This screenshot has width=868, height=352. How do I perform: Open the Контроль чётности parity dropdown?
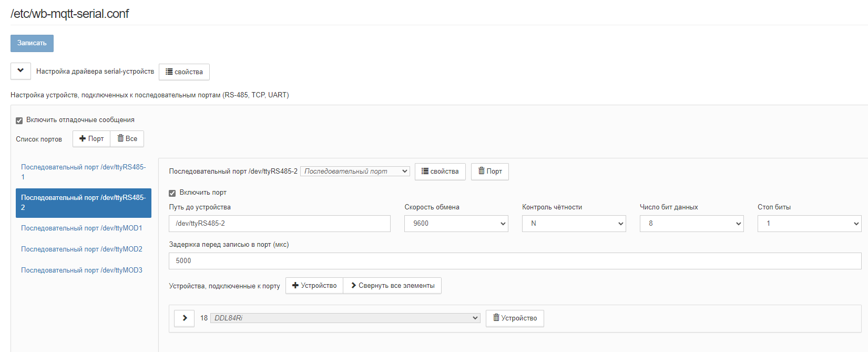574,224
